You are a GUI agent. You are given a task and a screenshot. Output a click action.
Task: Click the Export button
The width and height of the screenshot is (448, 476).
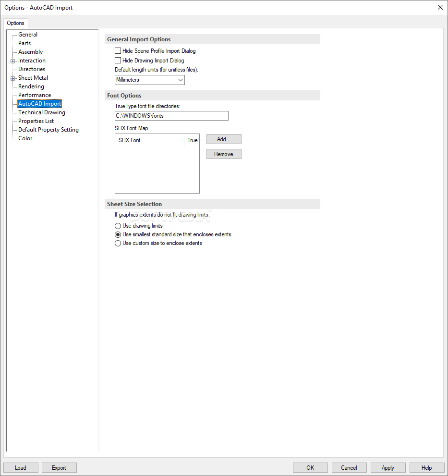click(59, 468)
